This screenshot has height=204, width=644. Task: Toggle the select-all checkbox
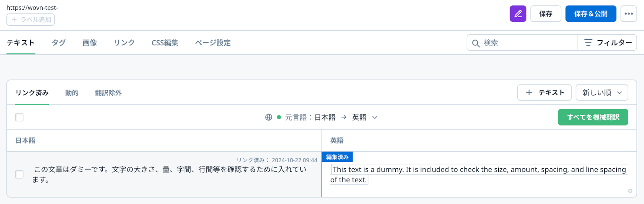pos(19,117)
